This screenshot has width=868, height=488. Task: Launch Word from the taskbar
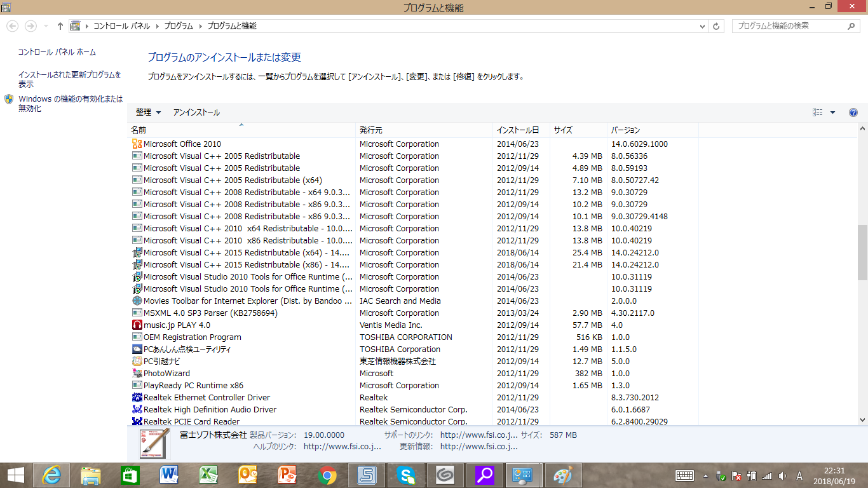[170, 475]
